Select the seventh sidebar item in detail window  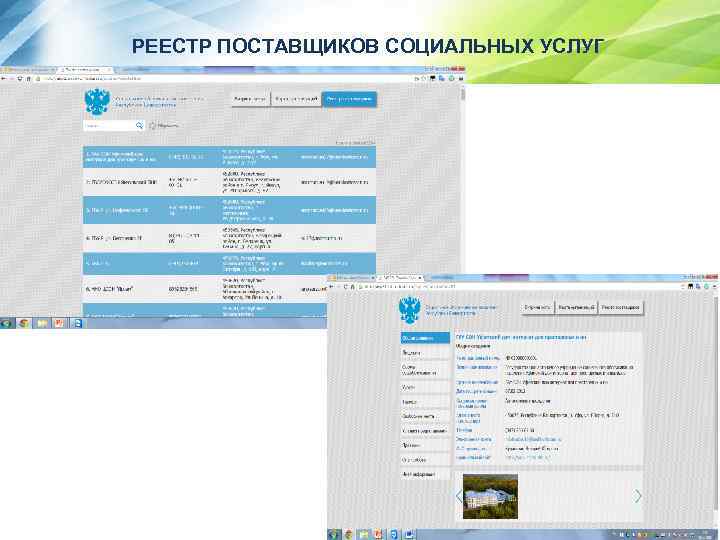click(425, 431)
